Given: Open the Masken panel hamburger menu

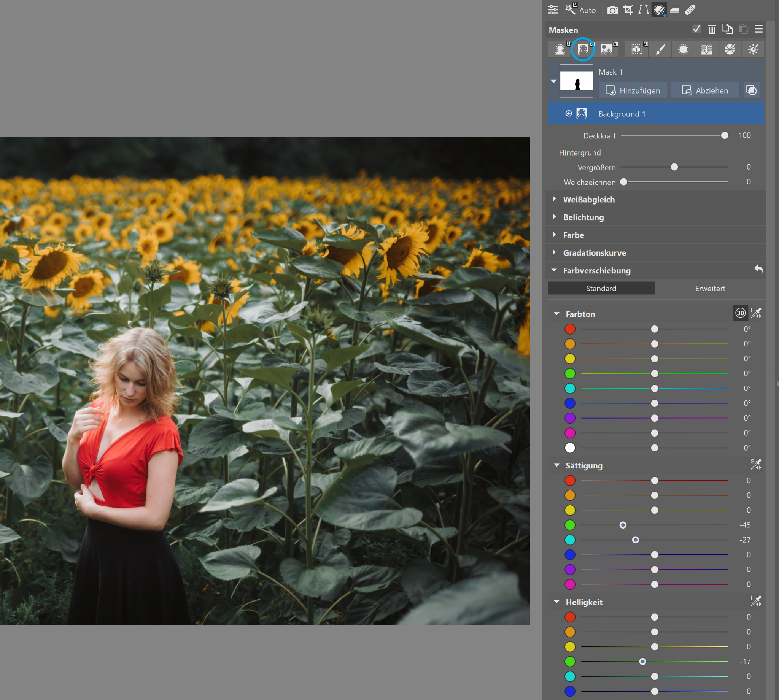Looking at the screenshot, I should tap(758, 29).
